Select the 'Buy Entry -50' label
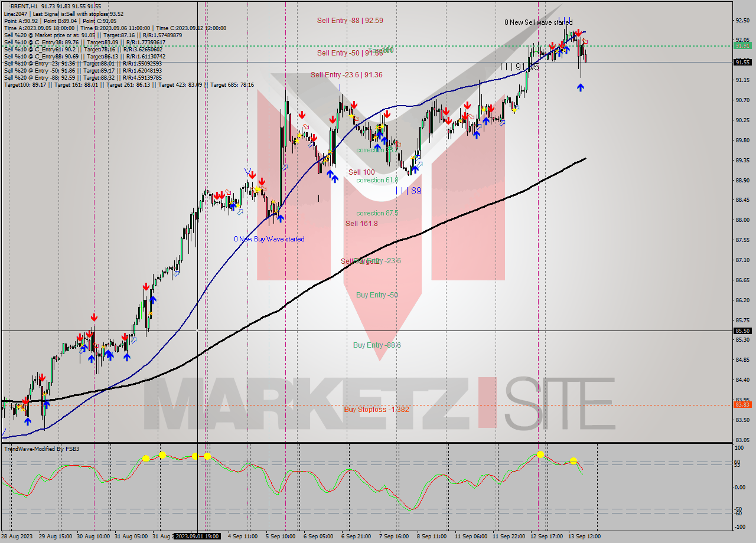 [x=377, y=295]
